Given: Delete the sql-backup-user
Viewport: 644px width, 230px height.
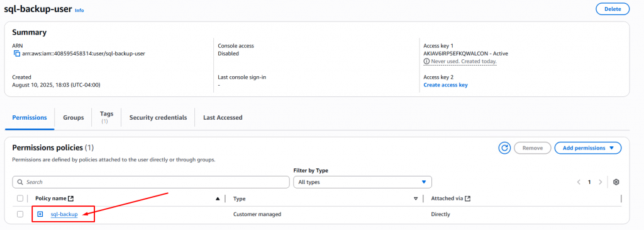Looking at the screenshot, I should point(613,9).
